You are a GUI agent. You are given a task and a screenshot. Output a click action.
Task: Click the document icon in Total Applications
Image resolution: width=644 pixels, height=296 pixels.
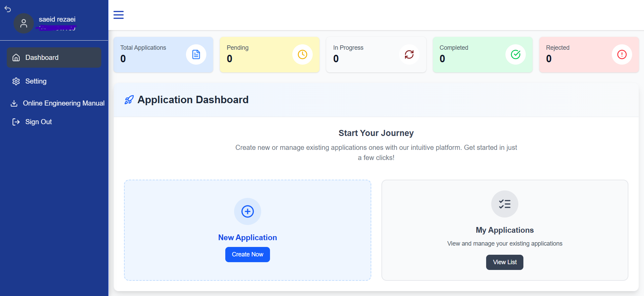coord(196,54)
